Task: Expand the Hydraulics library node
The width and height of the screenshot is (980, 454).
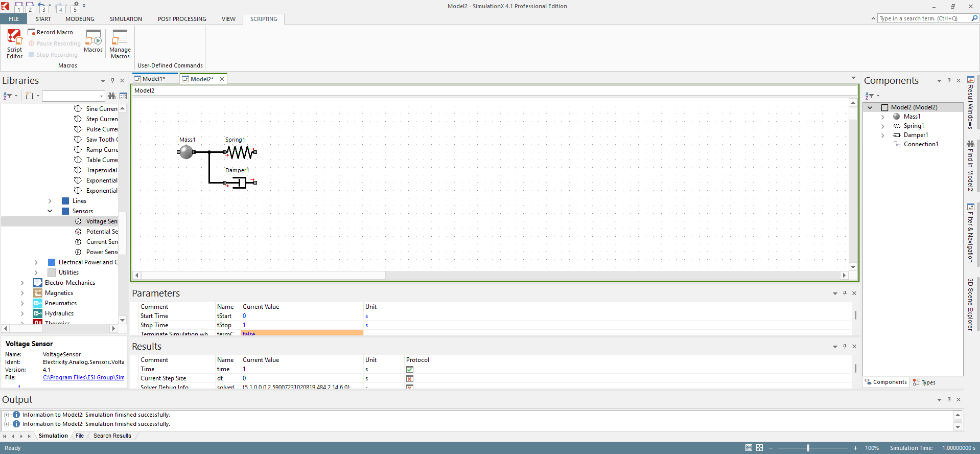Action: (x=22, y=313)
